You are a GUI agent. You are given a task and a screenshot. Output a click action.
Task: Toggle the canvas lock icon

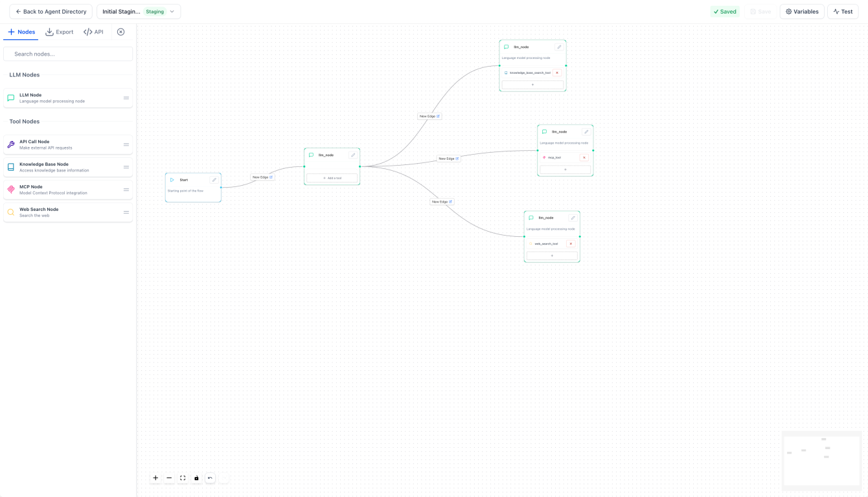(x=196, y=478)
